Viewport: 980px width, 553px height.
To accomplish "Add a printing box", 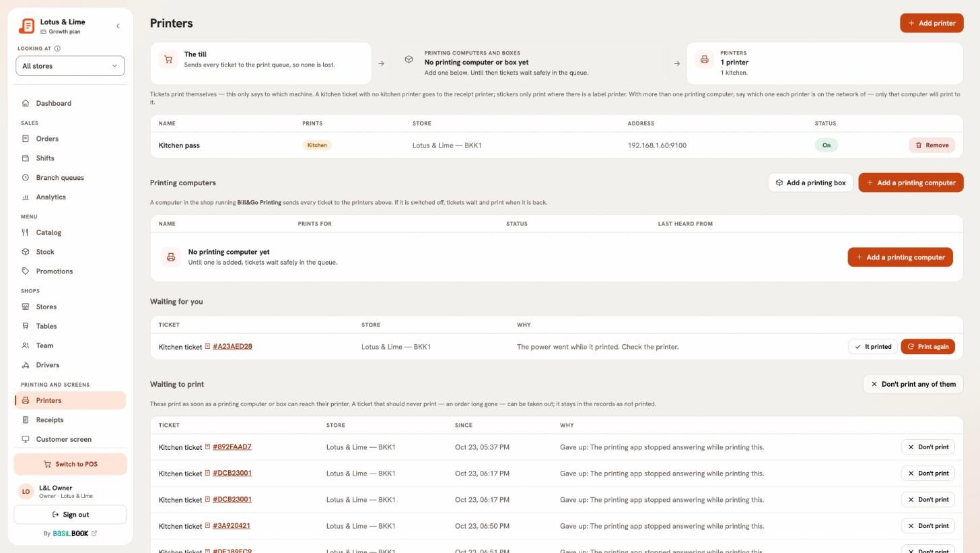I will [x=810, y=183].
